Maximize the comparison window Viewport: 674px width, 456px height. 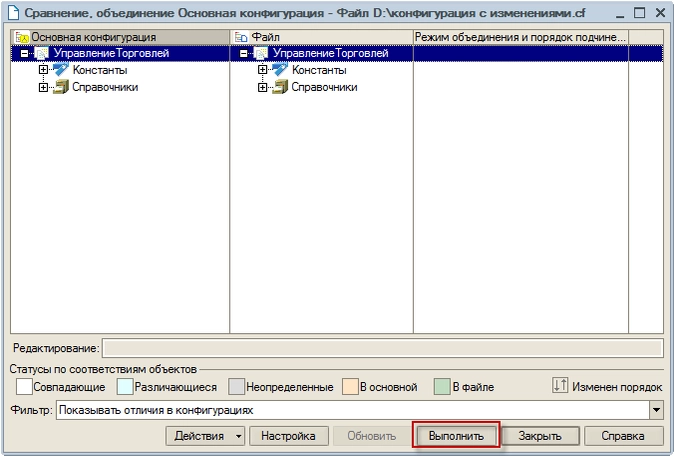[x=640, y=13]
